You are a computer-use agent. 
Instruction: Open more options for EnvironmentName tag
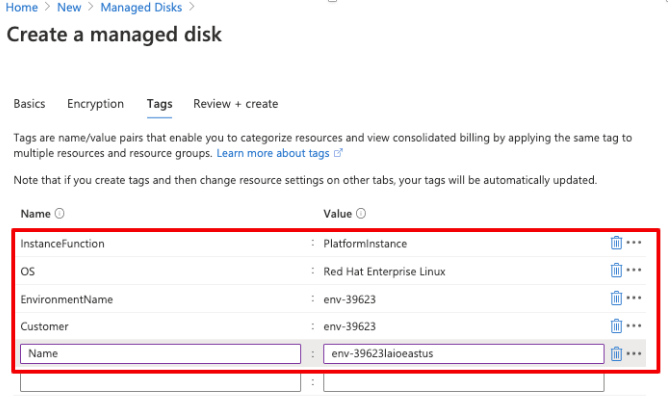634,298
